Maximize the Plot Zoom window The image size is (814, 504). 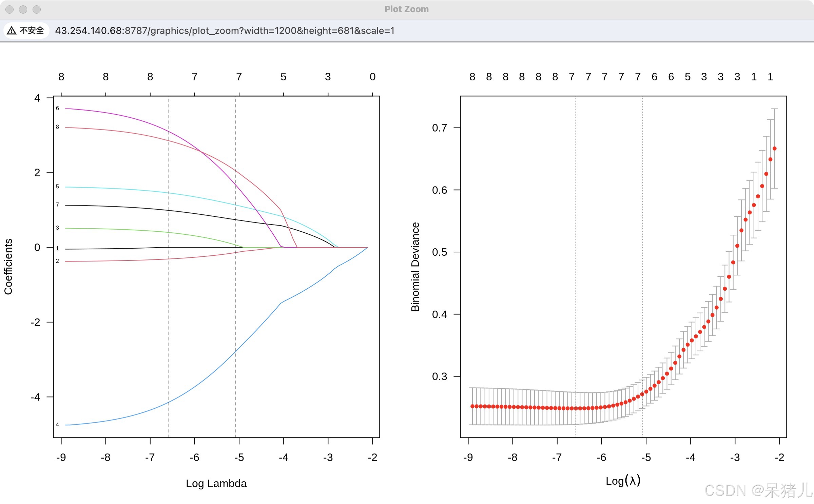click(x=37, y=9)
